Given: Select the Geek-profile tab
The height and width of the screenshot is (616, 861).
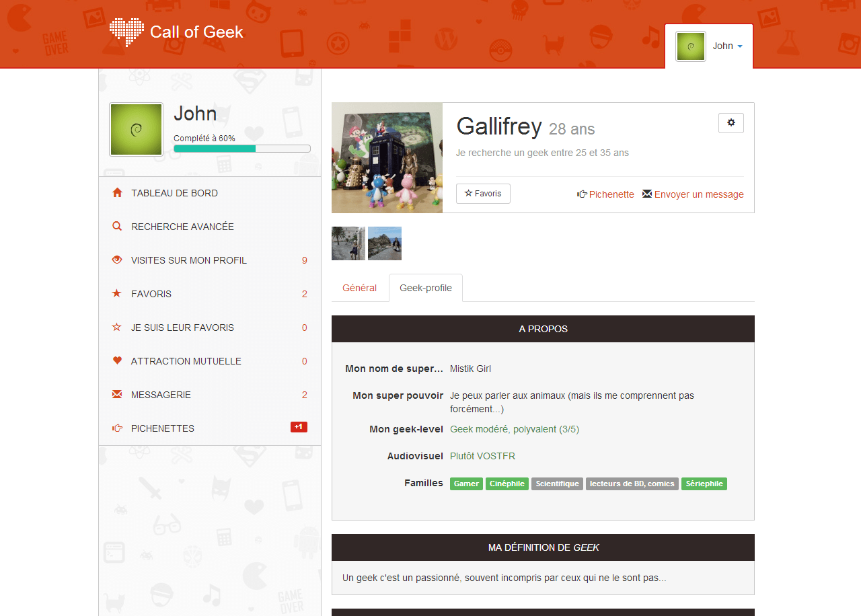Looking at the screenshot, I should [426, 288].
